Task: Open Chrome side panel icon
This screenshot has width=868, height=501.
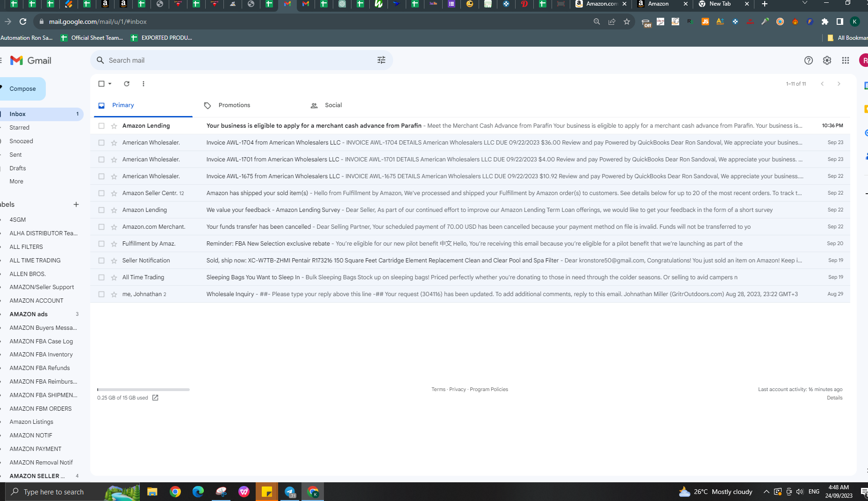Action: 840,22
